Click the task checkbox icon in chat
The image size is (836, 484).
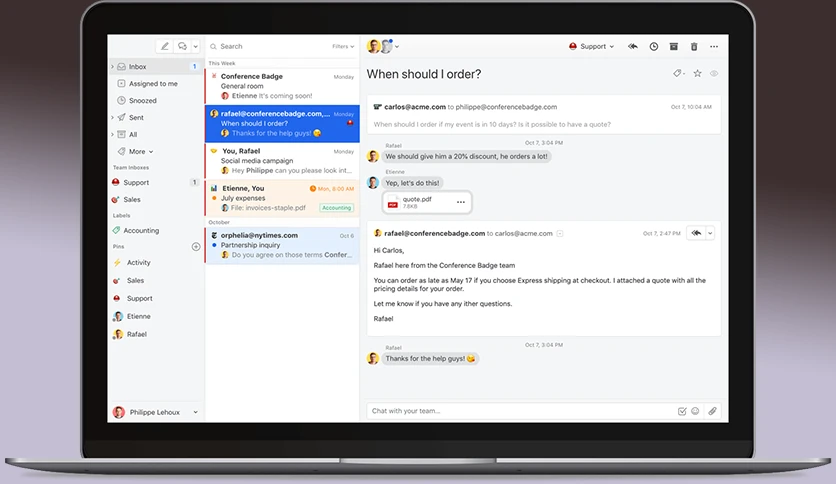pos(682,411)
